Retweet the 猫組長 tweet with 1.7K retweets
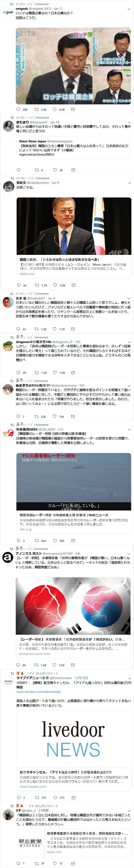Screen dimensions: 134x868 pos(37,285)
